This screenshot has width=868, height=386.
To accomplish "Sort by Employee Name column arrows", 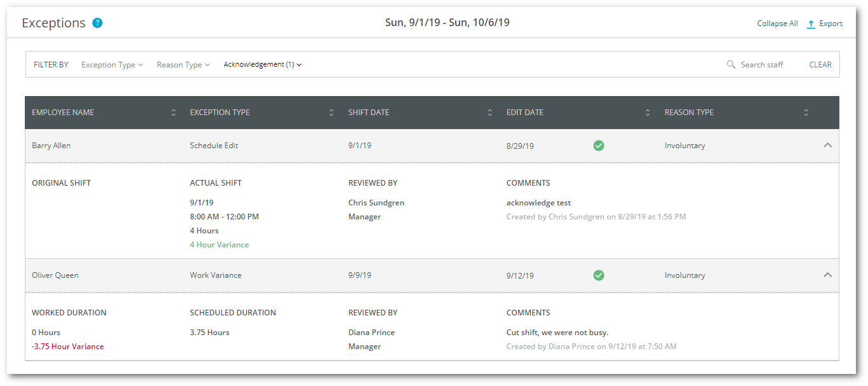I will (x=173, y=113).
